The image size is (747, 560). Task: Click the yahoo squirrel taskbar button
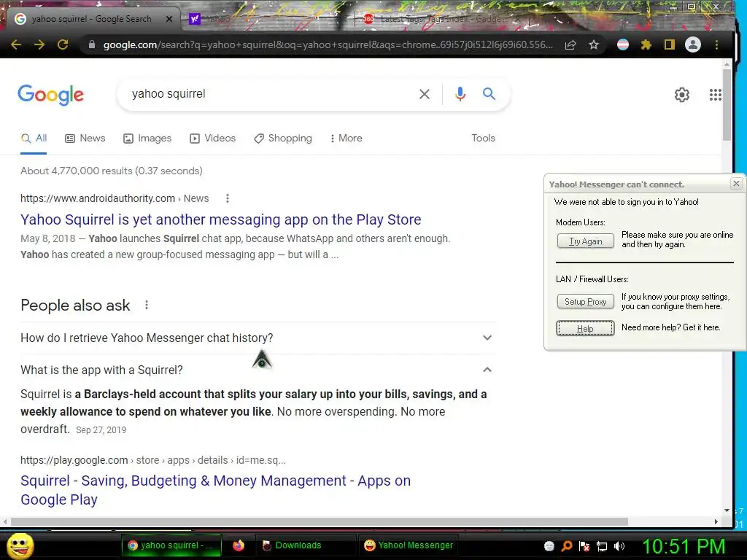coord(171,545)
